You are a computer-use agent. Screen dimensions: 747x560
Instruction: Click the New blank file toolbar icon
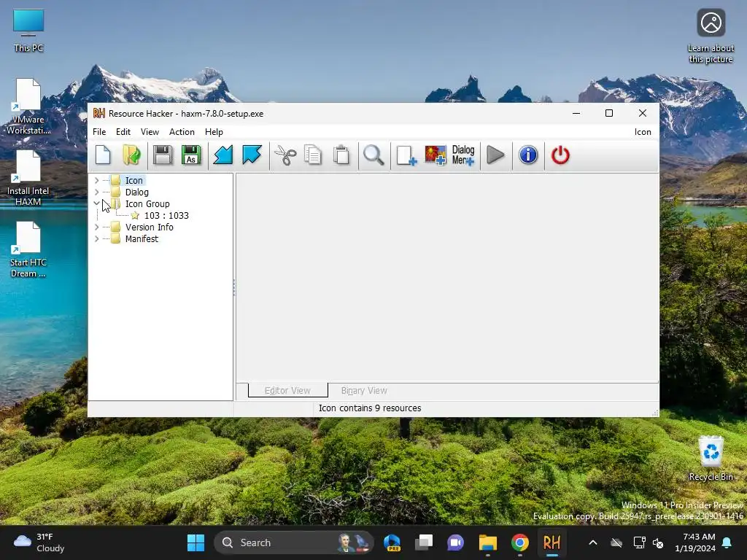coord(103,155)
